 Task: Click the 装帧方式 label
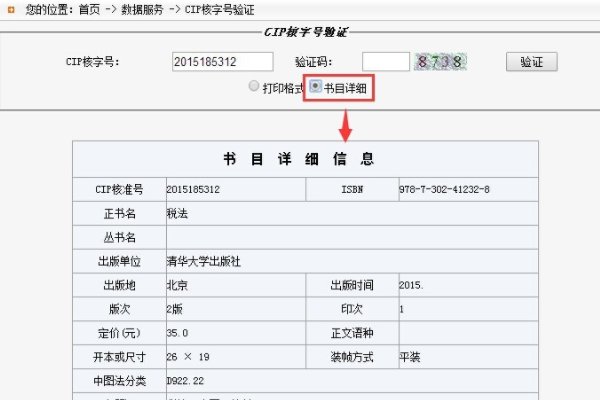tap(352, 357)
